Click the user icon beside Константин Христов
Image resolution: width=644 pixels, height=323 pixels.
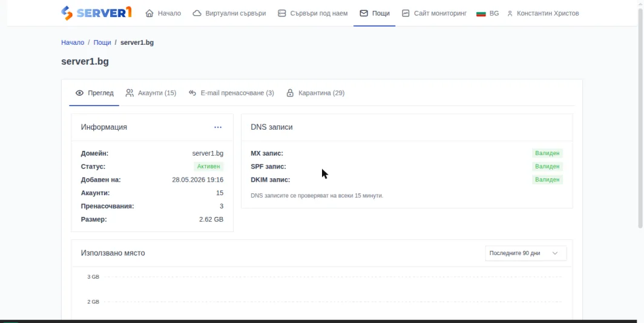click(x=510, y=13)
